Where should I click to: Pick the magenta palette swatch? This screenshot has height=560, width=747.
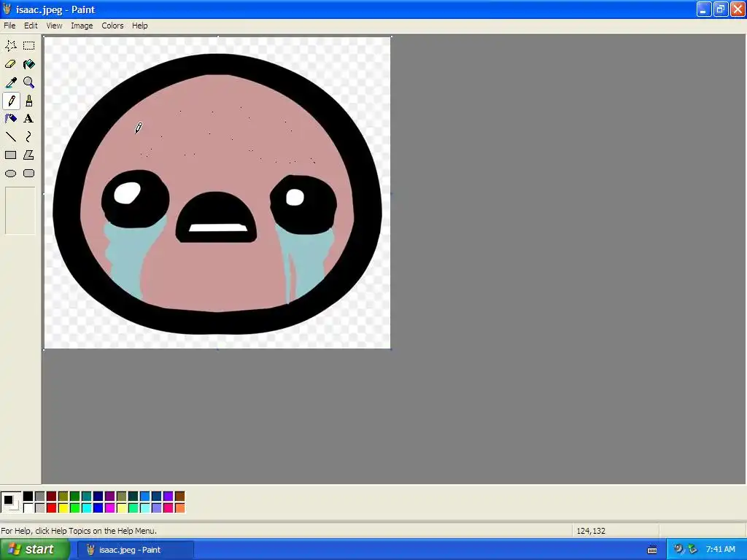point(109,508)
